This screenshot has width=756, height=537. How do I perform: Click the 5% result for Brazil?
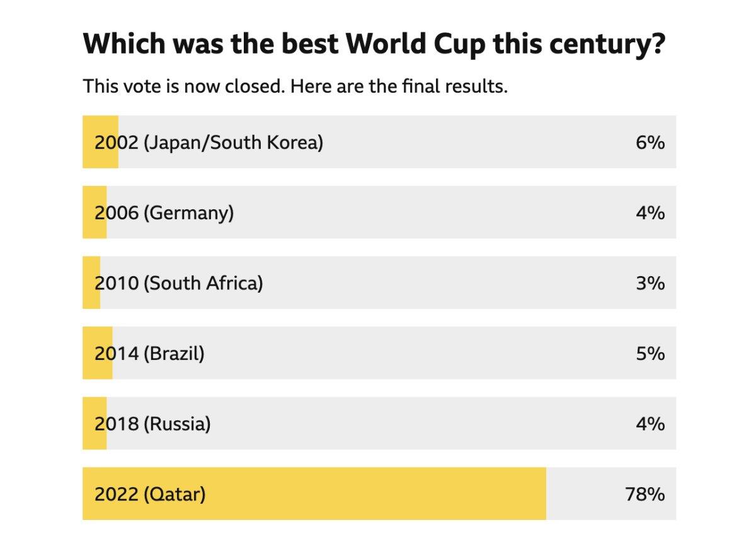click(x=650, y=354)
